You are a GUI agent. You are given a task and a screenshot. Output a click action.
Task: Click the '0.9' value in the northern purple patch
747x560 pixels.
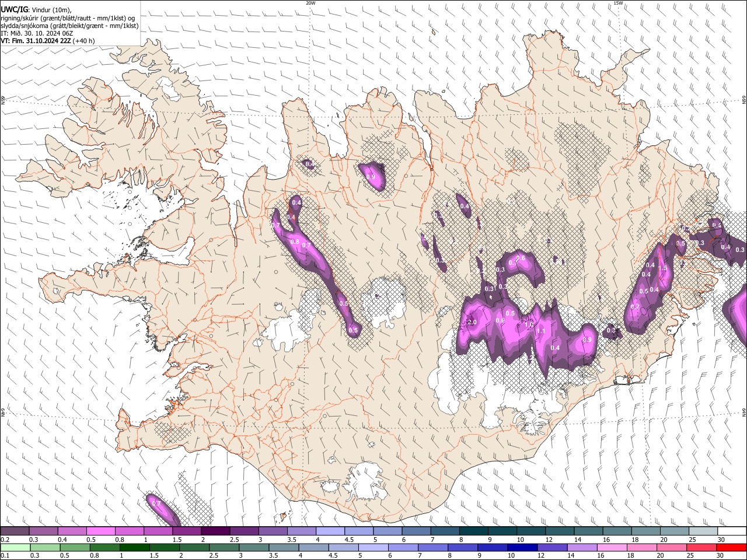tap(371, 177)
